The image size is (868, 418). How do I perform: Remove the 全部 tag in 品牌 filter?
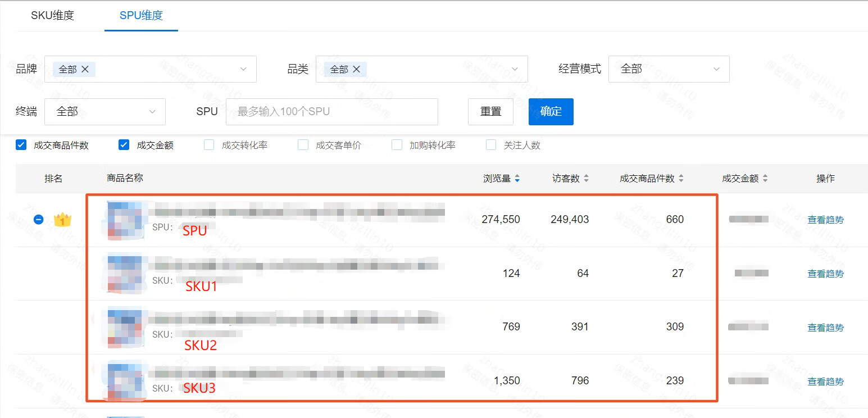(x=85, y=69)
